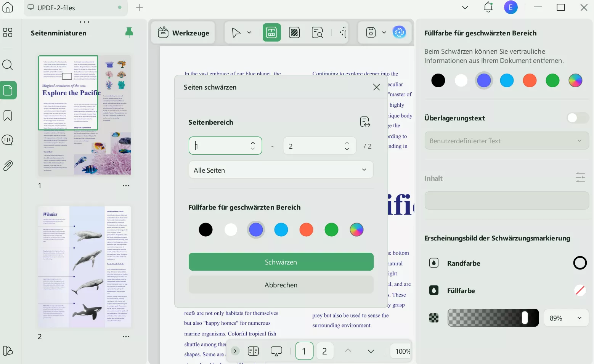
Task: Expand the save options dropdown arrow
Action: click(384, 33)
